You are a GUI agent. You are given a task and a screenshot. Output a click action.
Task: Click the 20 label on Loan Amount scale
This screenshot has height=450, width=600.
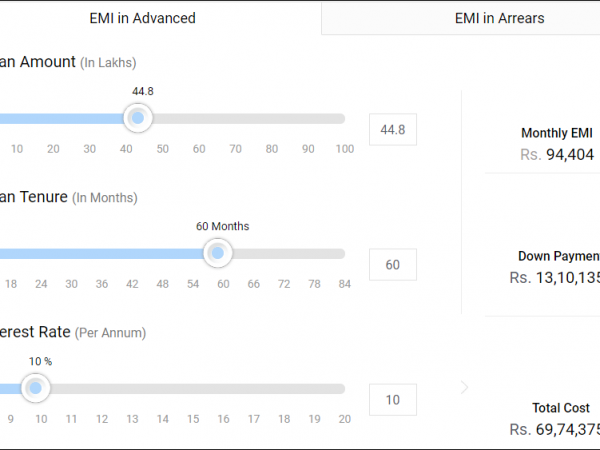[53, 149]
